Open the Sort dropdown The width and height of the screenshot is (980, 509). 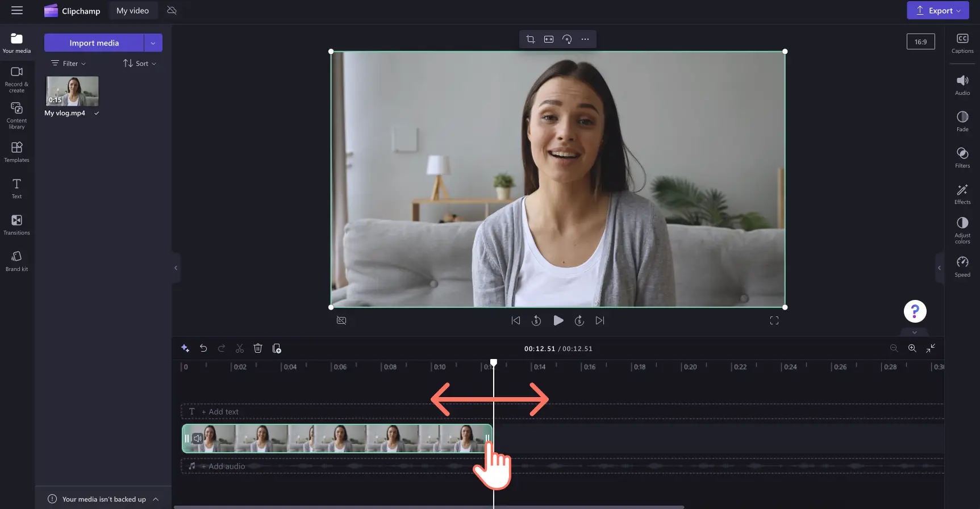click(140, 63)
